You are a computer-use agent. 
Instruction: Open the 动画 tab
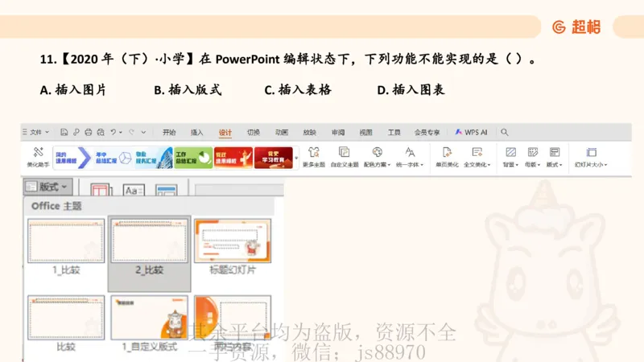(x=281, y=132)
